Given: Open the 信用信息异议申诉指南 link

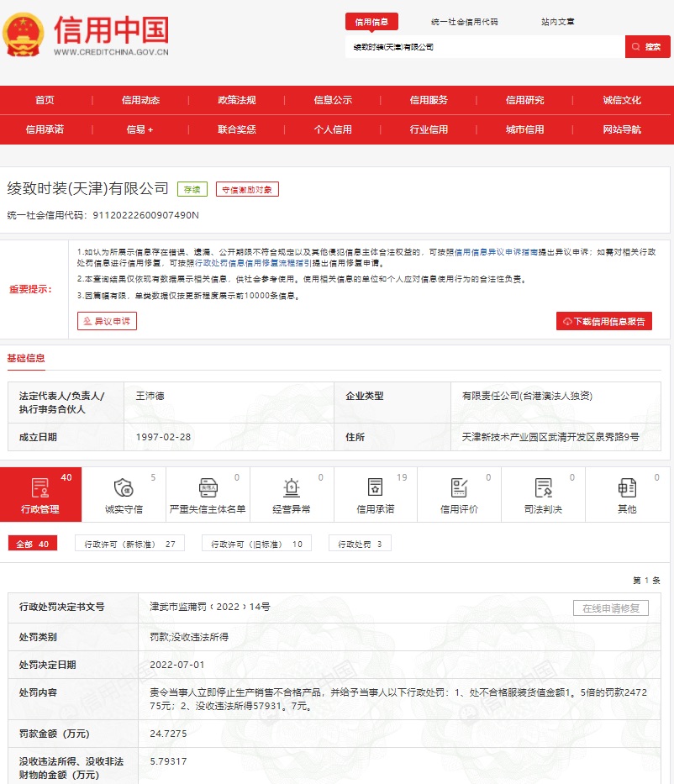Looking at the screenshot, I should [x=496, y=252].
